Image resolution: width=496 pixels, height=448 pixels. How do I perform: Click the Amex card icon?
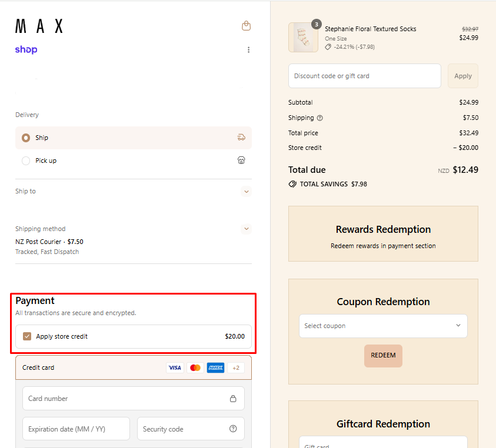pyautogui.click(x=215, y=368)
